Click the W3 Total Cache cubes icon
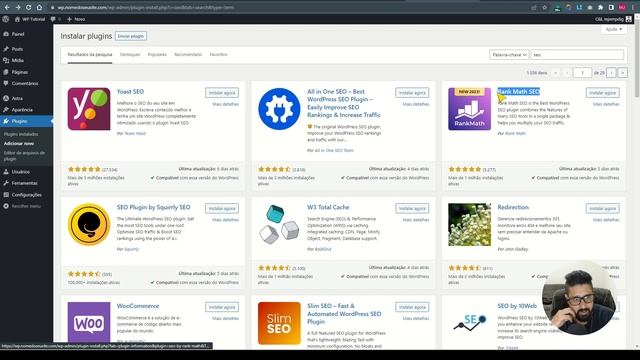The width and height of the screenshot is (640, 360). coord(279,224)
